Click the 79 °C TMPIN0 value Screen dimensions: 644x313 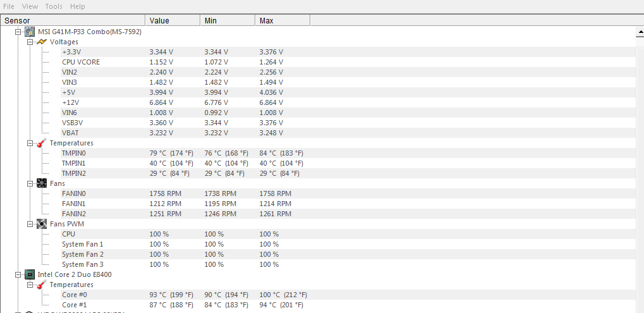point(171,153)
